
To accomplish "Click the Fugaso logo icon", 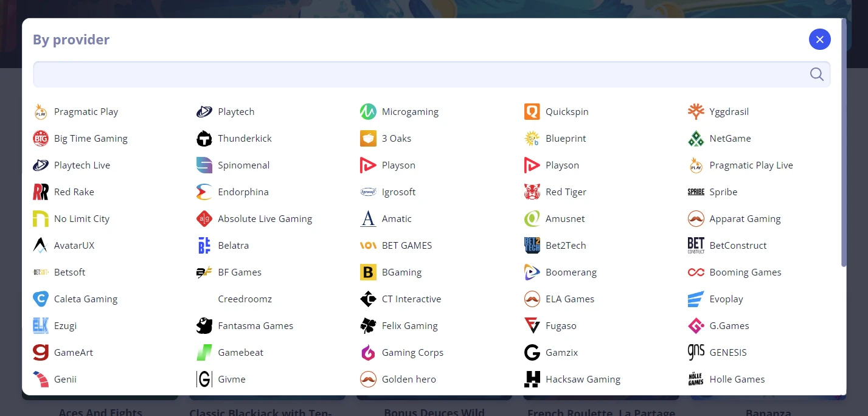I will [532, 326].
